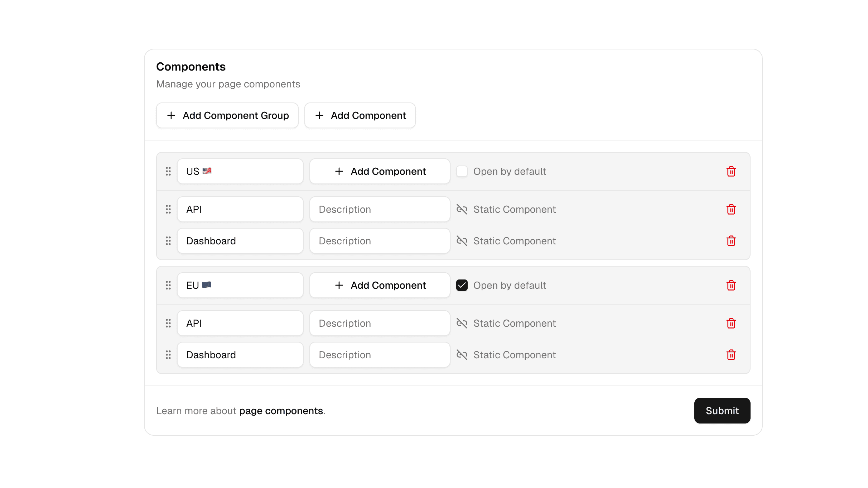Click Add Component inside the US group

coord(379,171)
